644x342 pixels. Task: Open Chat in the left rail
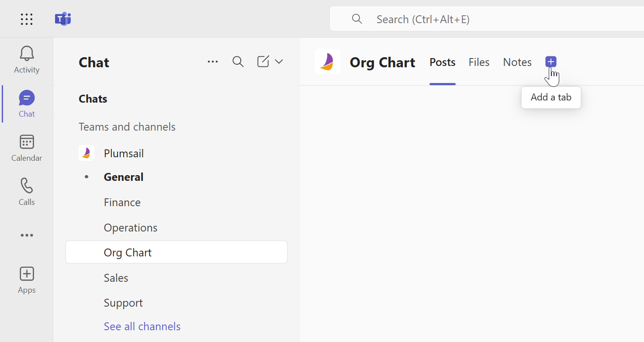tap(27, 104)
